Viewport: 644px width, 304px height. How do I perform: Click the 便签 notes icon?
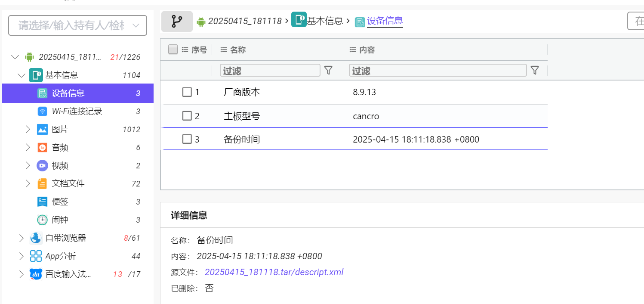42,202
